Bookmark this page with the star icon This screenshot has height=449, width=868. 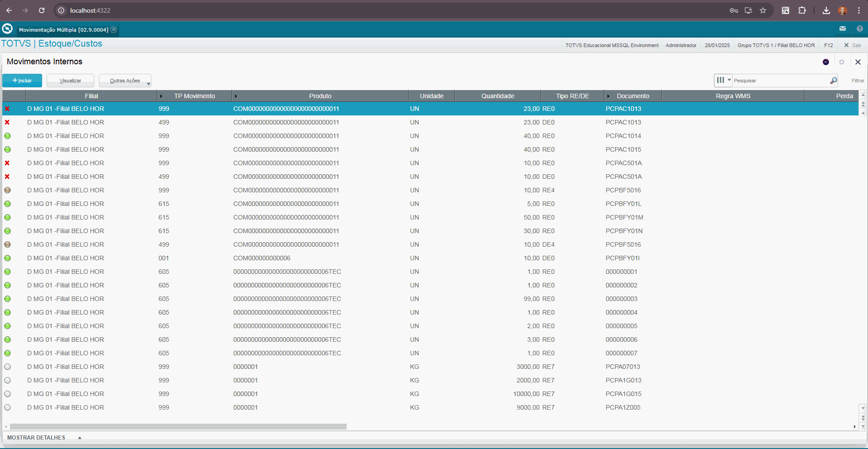coord(763,10)
